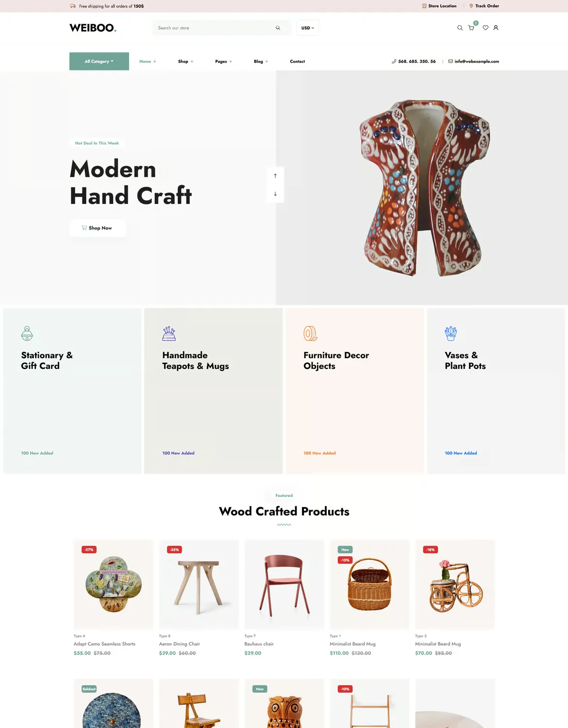The height and width of the screenshot is (728, 568).
Task: Expand the Pages menu
Action: [x=223, y=61]
